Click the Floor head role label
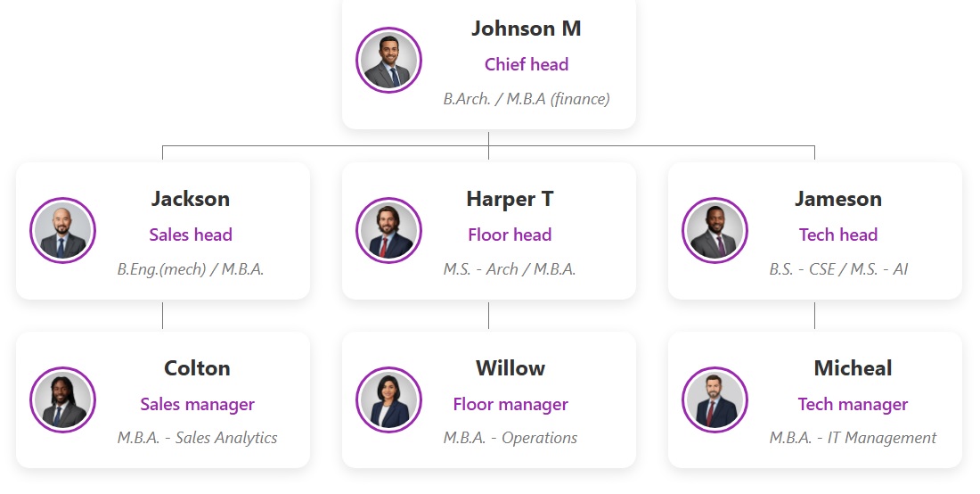The width and height of the screenshot is (980, 494). (510, 235)
